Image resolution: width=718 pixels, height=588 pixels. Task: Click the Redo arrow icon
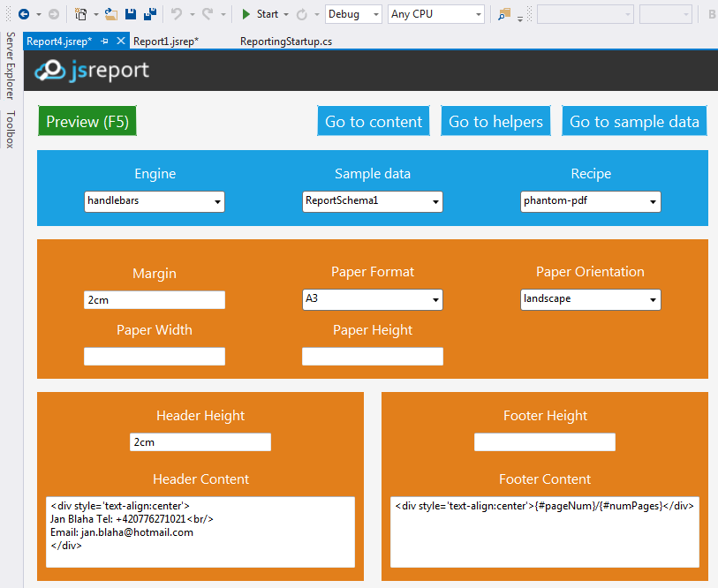[208, 14]
